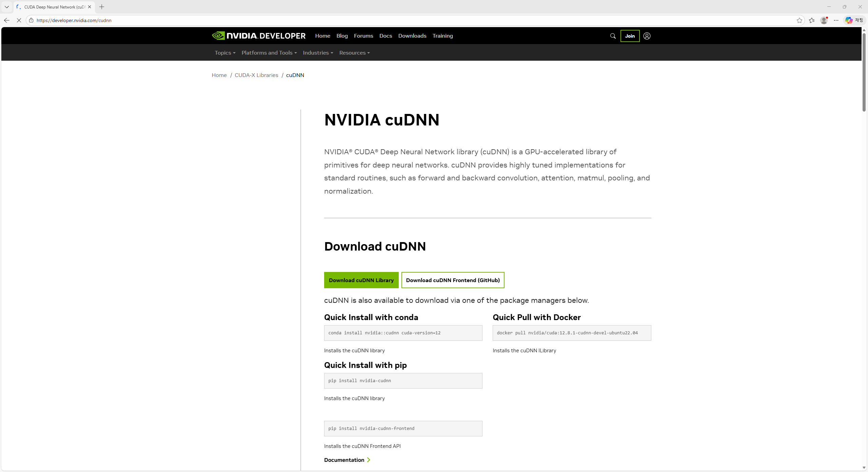
Task: Click the user account icon beside Join
Action: click(646, 36)
